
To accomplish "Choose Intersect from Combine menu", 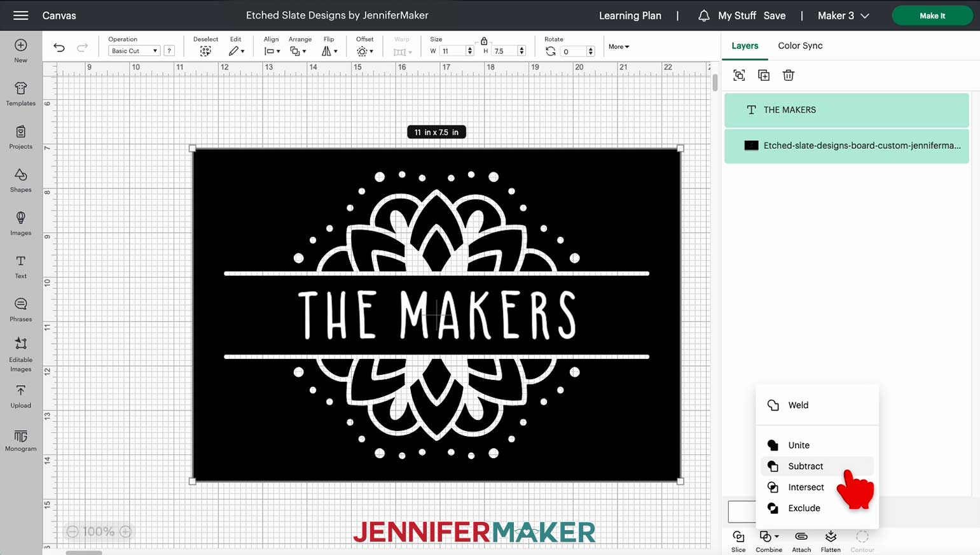I will (817, 488).
